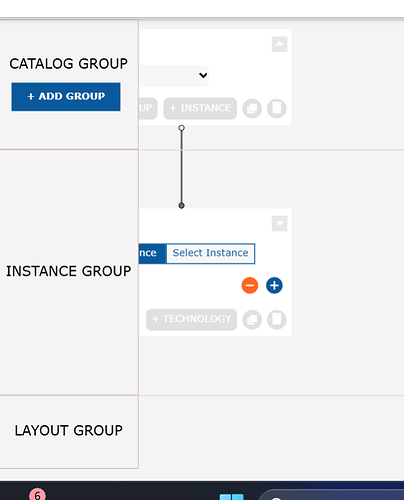Expand the instance card with down arrow
404x500 pixels.
pos(280,223)
